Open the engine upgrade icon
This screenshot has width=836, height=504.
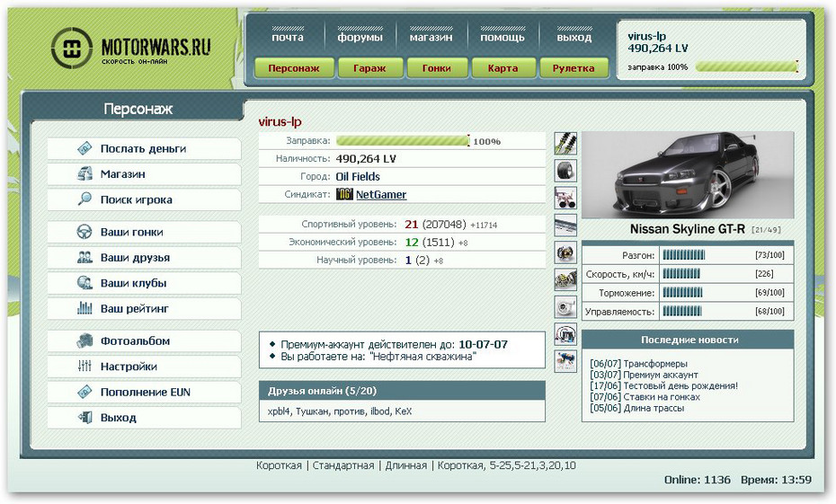pyautogui.click(x=565, y=279)
